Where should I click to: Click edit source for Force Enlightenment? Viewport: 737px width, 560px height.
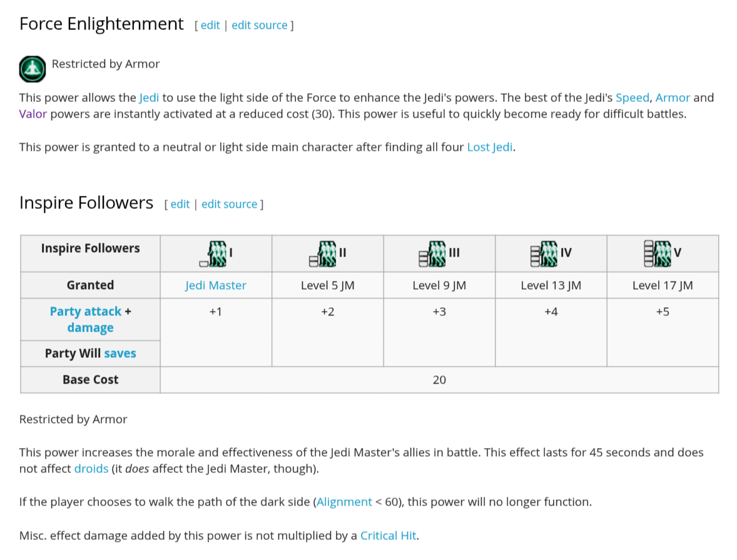point(260,26)
